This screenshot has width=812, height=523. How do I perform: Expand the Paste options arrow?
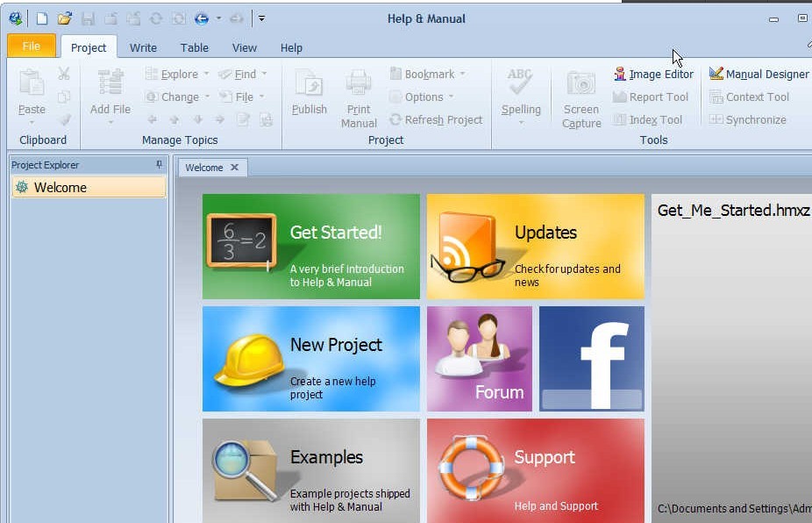pos(32,122)
